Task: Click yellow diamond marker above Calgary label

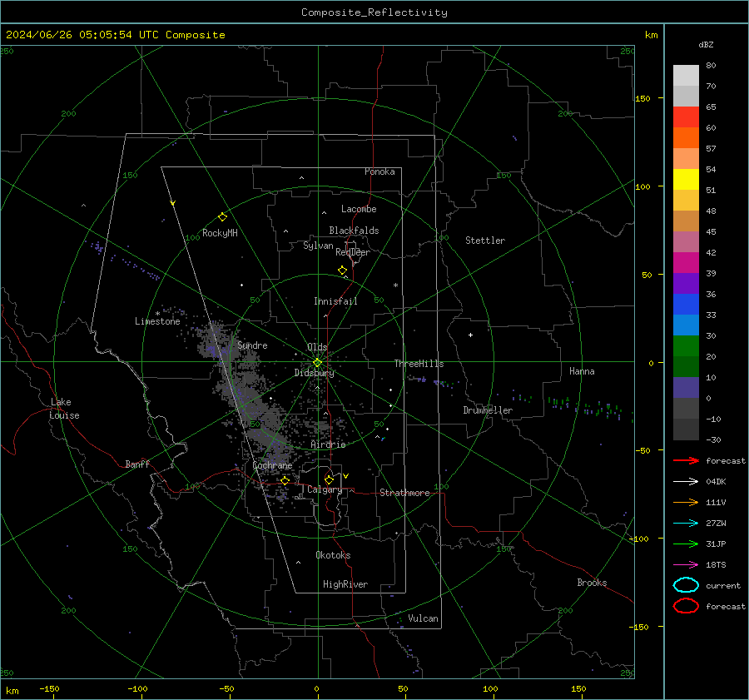Action: point(329,479)
